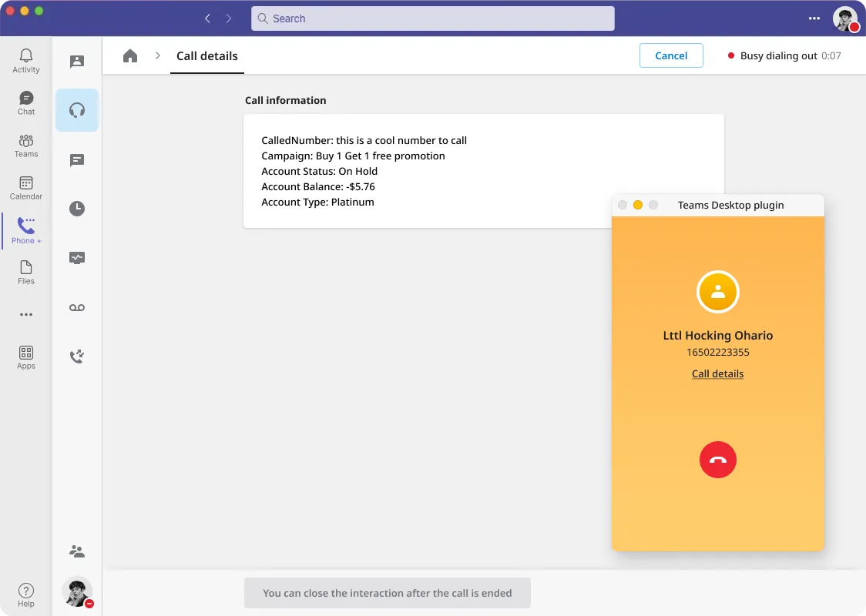This screenshot has width=866, height=616.
Task: Open the history clock icon
Action: point(77,209)
